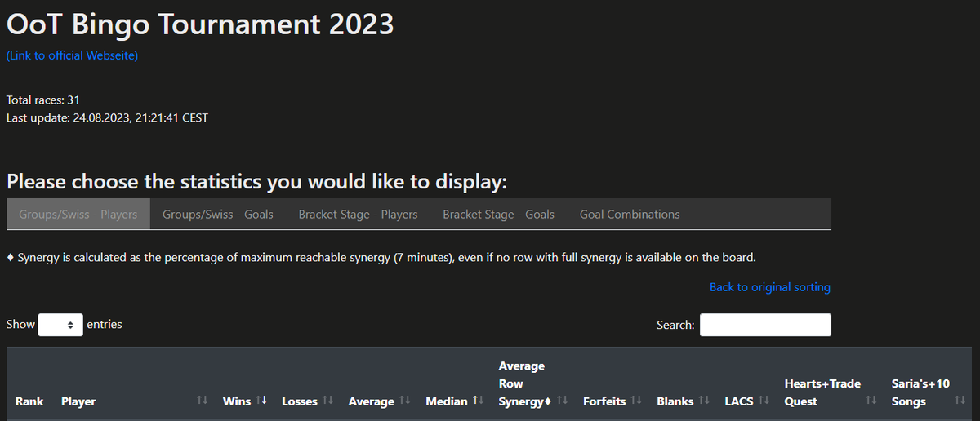Open the Bracket Stage - Players tab
980x421 pixels.
358,215
